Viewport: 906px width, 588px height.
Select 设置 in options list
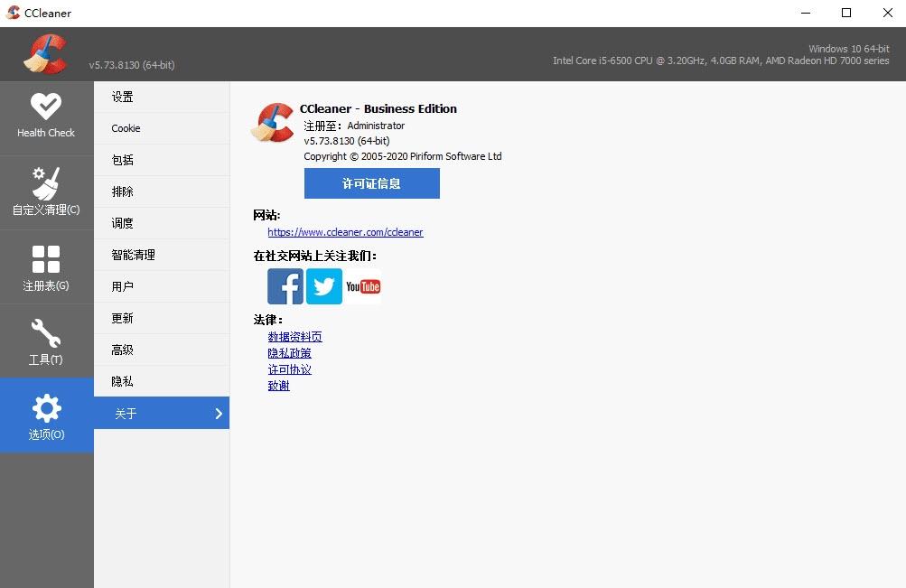[x=162, y=97]
